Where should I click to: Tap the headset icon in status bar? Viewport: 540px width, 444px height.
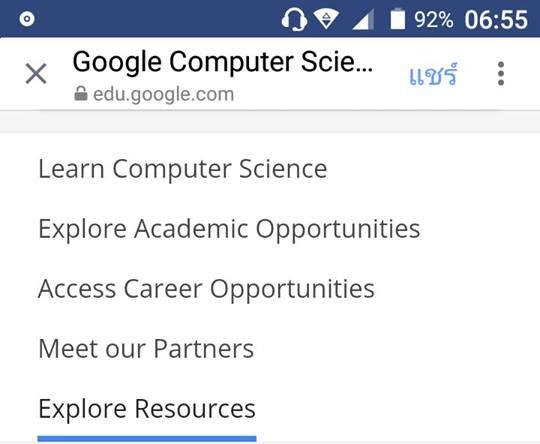[294, 19]
